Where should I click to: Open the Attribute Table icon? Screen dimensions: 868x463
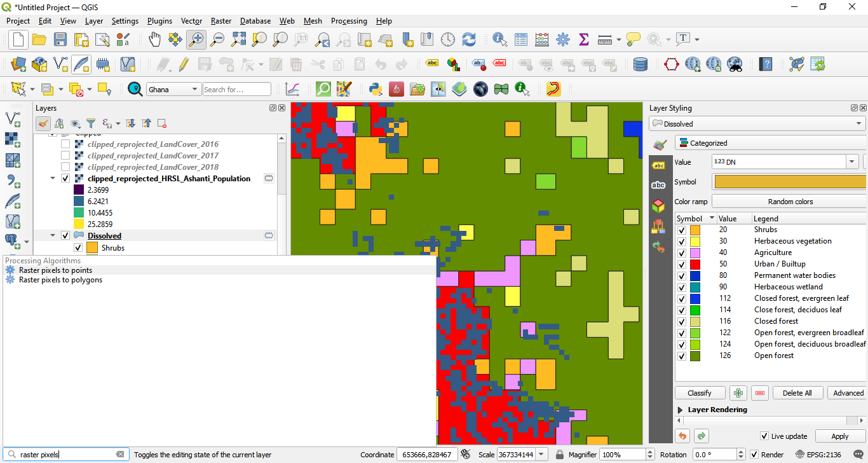[x=521, y=39]
